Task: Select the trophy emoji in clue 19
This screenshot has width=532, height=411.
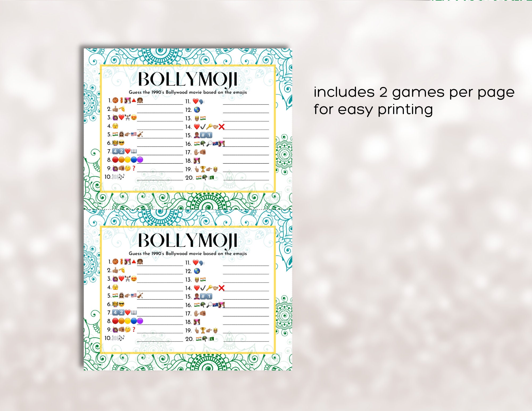Action: (203, 168)
